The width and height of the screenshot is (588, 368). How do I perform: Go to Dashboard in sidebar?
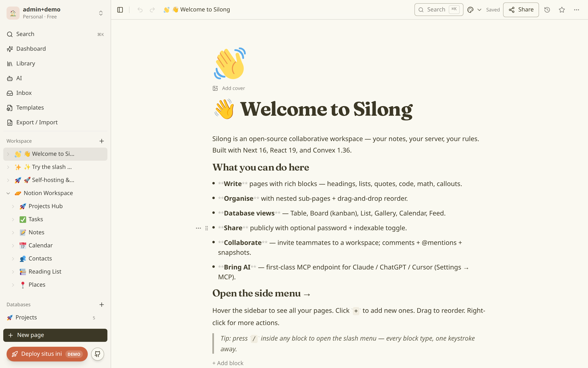(x=55, y=49)
